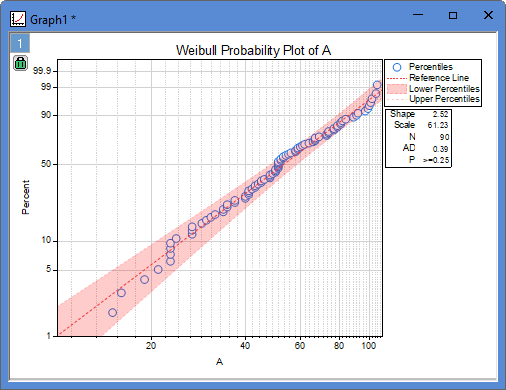Click the P value >=0.25

(436, 160)
